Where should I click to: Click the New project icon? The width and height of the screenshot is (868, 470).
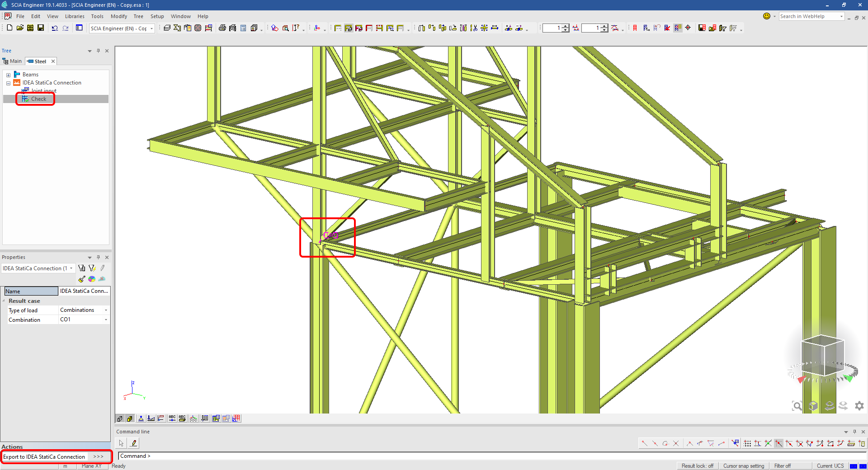pyautogui.click(x=9, y=28)
